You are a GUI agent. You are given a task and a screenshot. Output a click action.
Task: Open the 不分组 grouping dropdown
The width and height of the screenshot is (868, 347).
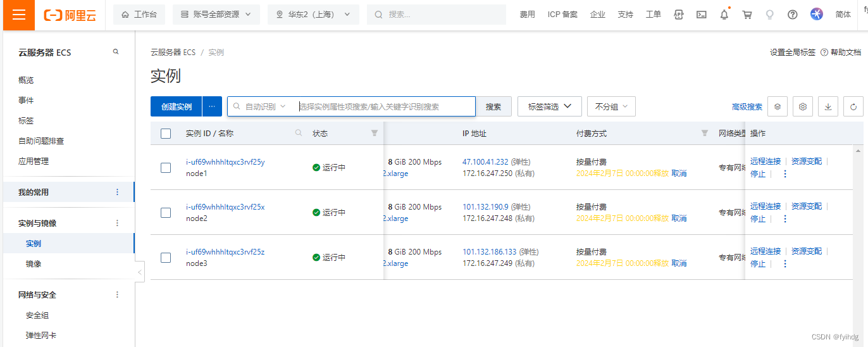click(611, 106)
